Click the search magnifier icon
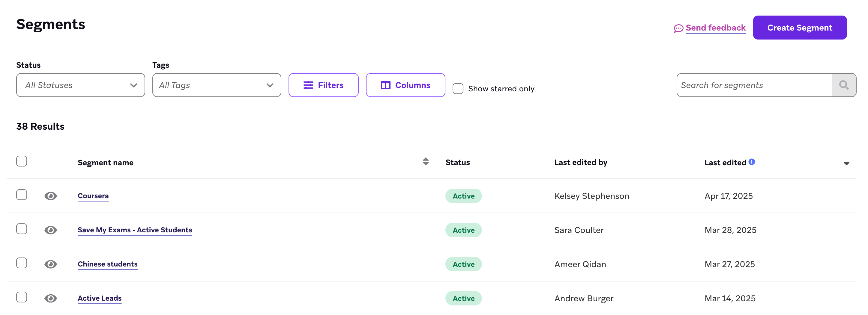 coord(843,85)
